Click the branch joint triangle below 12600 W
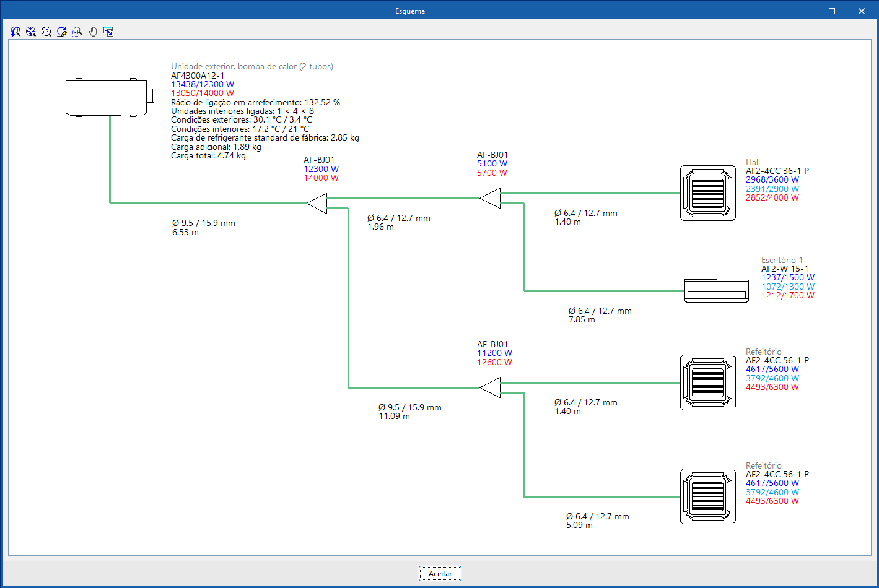 point(490,387)
